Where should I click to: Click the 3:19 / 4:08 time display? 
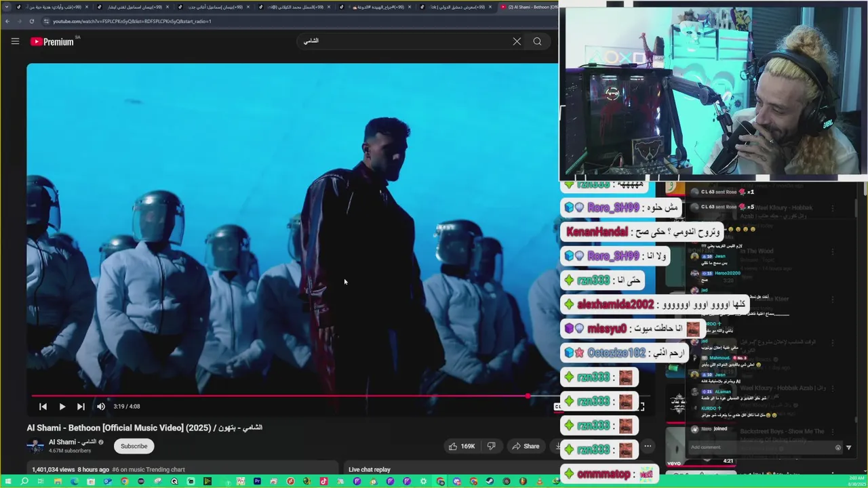pos(127,407)
